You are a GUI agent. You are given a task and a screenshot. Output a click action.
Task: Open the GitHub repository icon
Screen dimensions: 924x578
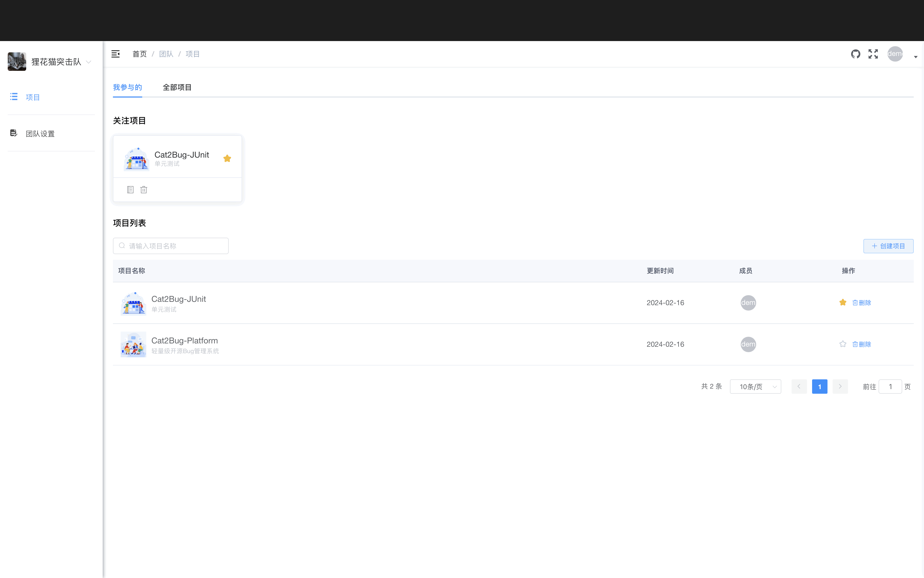(x=855, y=54)
